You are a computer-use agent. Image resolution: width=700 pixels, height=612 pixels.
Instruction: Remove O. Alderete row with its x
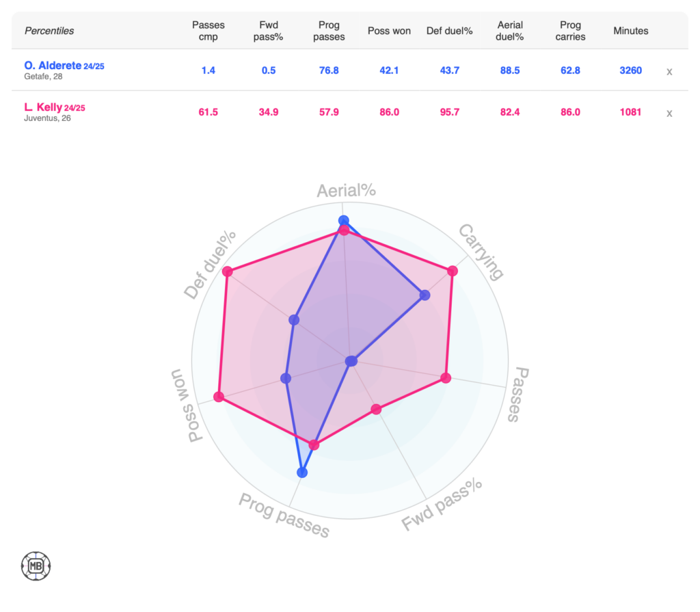670,71
